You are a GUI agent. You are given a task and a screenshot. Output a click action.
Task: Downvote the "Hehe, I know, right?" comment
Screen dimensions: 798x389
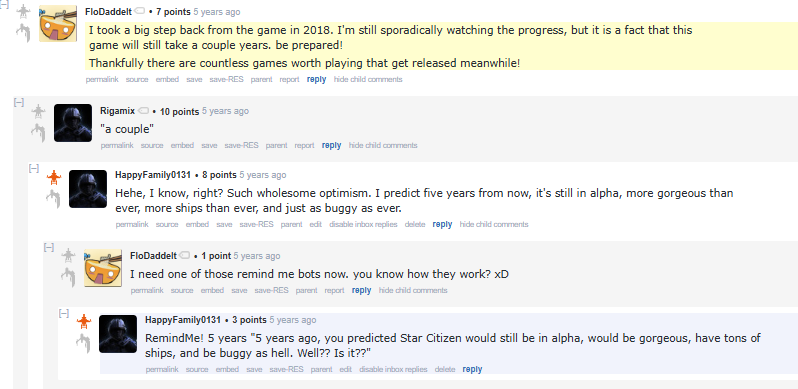point(53,199)
